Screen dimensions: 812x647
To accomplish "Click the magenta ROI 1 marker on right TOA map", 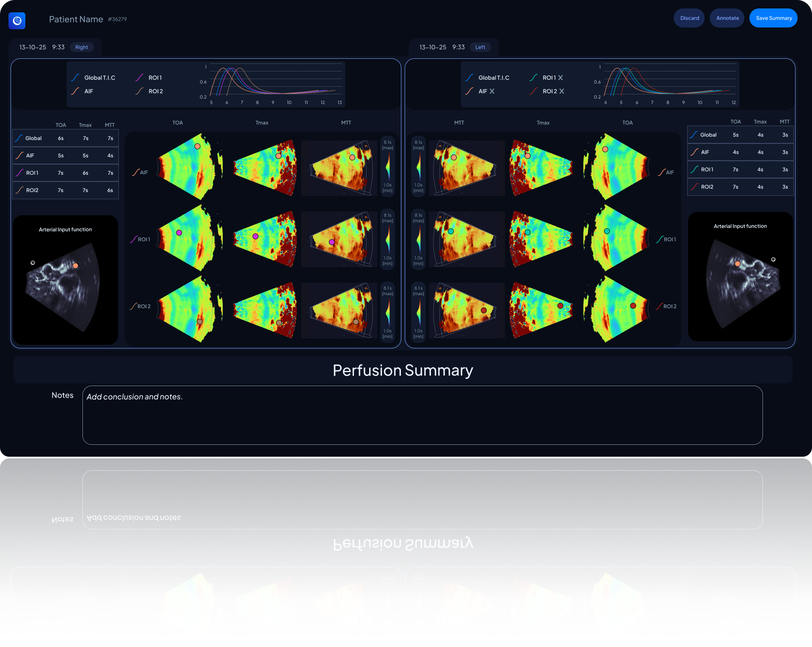I will [x=179, y=233].
